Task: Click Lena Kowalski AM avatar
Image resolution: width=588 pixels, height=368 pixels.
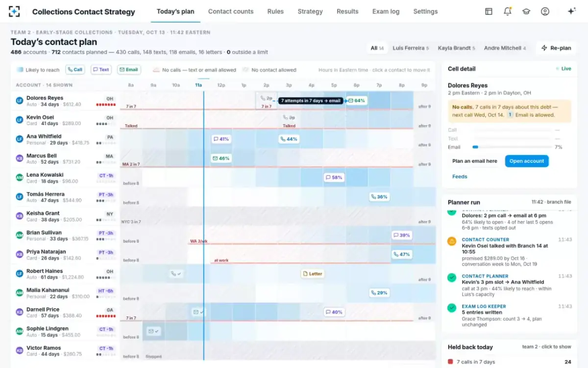Action: tap(20, 178)
